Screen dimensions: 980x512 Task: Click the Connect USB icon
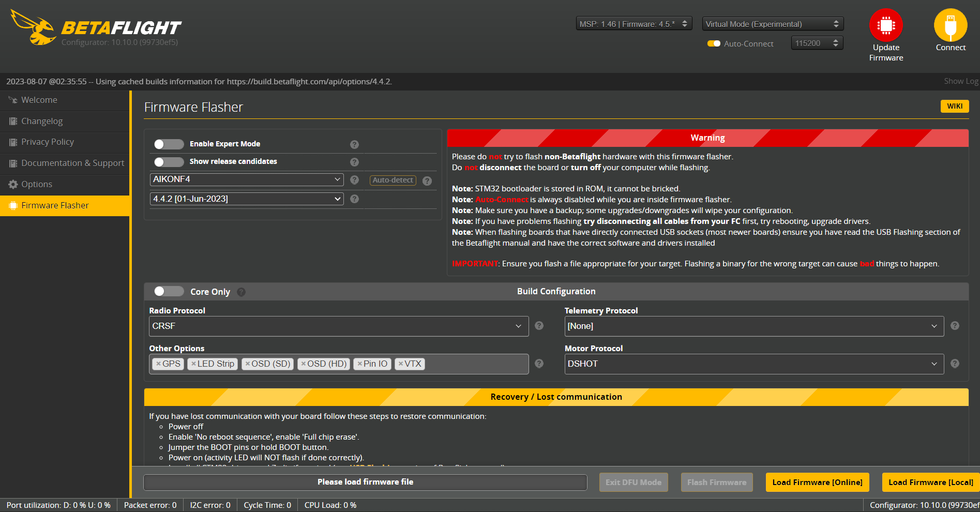point(951,25)
